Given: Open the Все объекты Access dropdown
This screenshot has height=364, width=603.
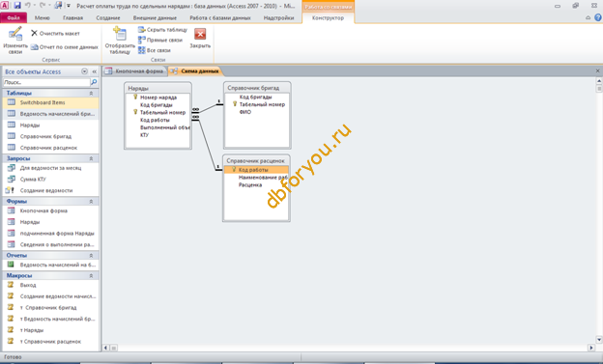Looking at the screenshot, I should point(85,71).
